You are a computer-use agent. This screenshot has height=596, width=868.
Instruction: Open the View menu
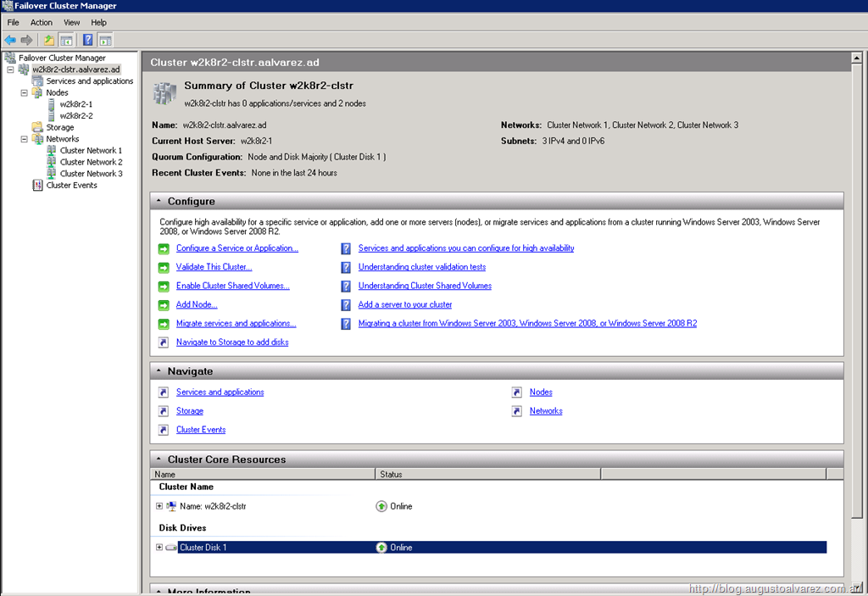pos(72,22)
